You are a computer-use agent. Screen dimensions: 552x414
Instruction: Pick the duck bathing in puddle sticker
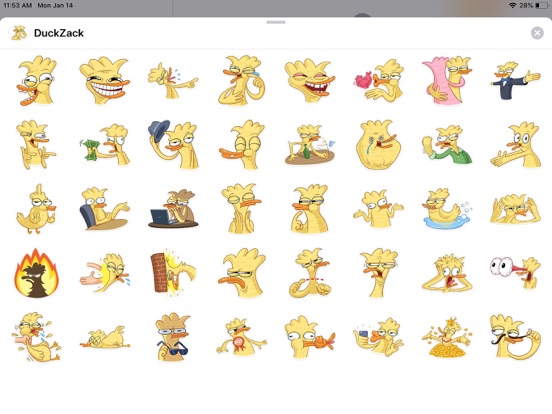tap(446, 208)
